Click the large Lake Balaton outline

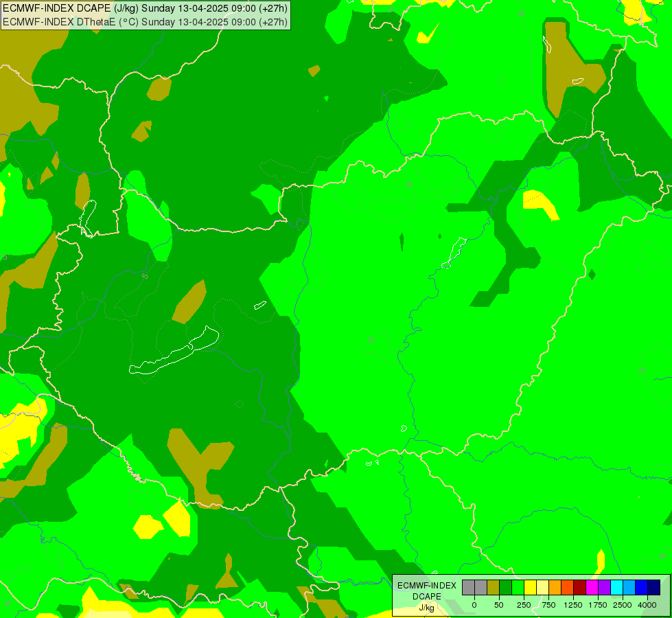(174, 350)
